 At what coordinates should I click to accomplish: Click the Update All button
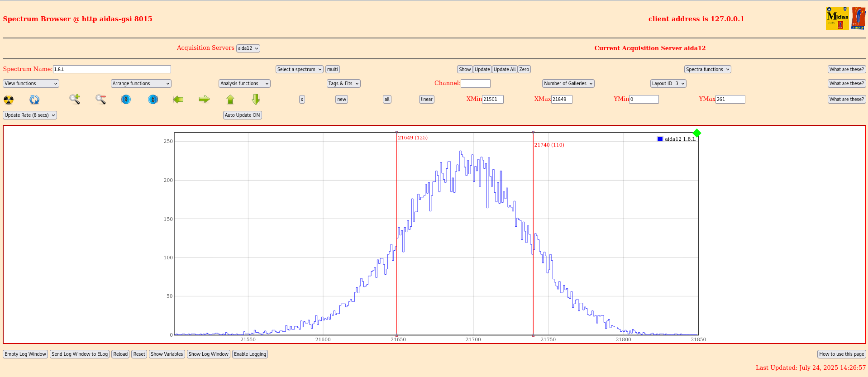point(505,69)
